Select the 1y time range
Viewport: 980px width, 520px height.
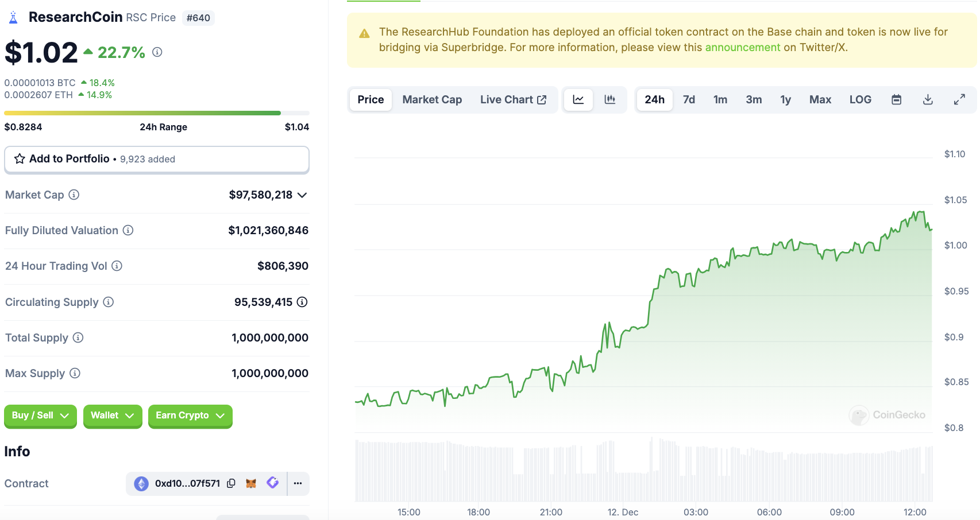(x=785, y=100)
